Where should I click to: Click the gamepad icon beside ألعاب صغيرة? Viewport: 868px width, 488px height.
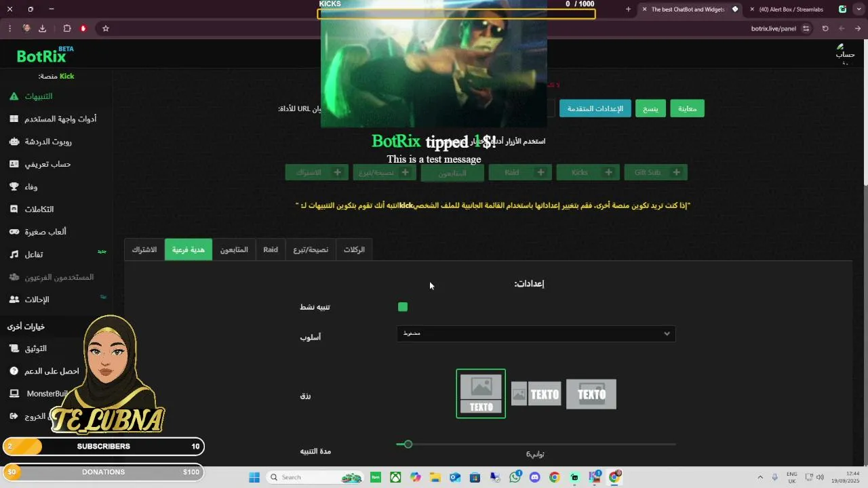click(x=14, y=232)
